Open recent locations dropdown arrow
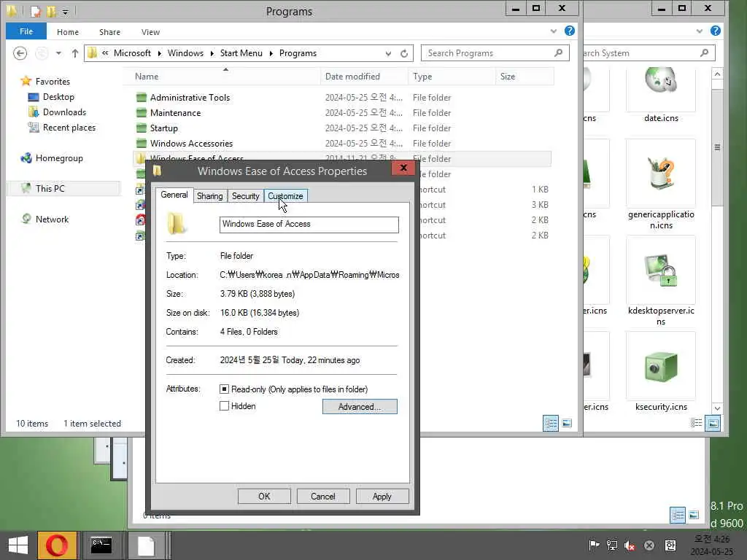Viewport: 747px width, 560px height. 58,53
